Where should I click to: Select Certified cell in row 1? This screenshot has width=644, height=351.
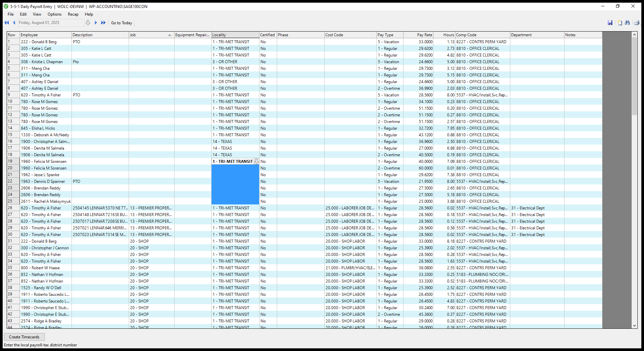pyautogui.click(x=268, y=42)
